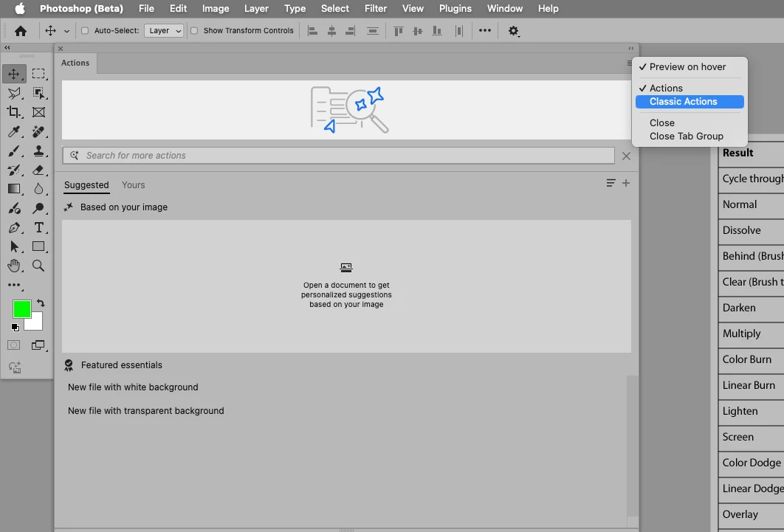
Task: Select the Horizontal Type tool
Action: [x=38, y=228]
